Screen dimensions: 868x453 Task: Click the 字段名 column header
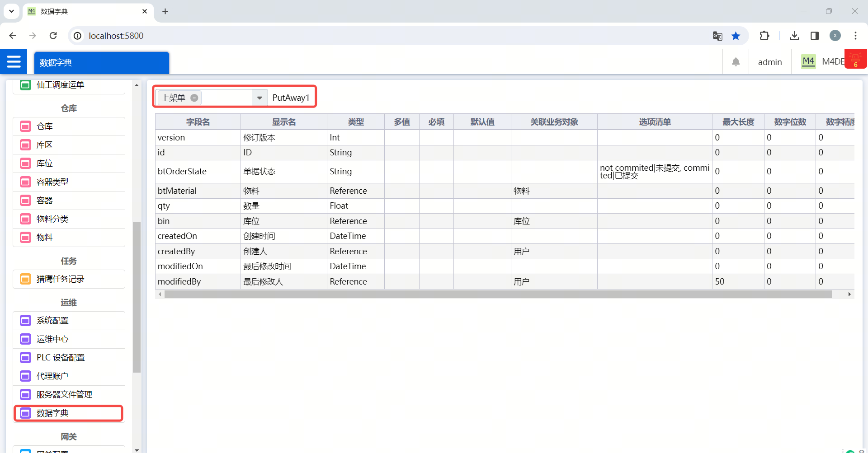click(x=198, y=122)
